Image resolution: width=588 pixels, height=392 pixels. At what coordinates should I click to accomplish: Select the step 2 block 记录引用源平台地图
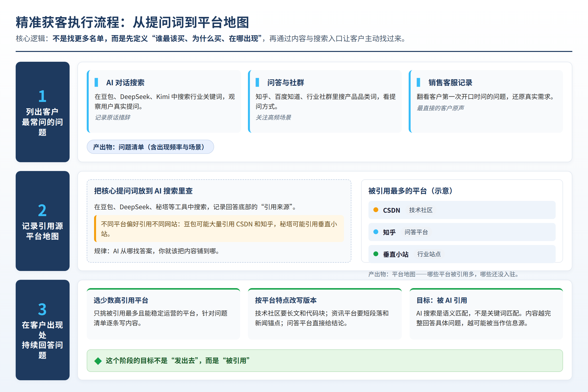tap(42, 221)
